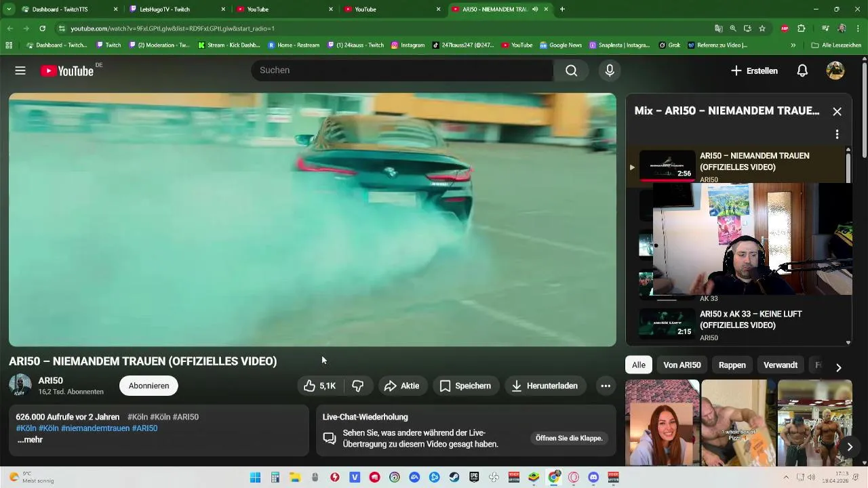Viewport: 868px width, 488px height.
Task: Advance the shorts shelf with next arrow
Action: (850, 447)
